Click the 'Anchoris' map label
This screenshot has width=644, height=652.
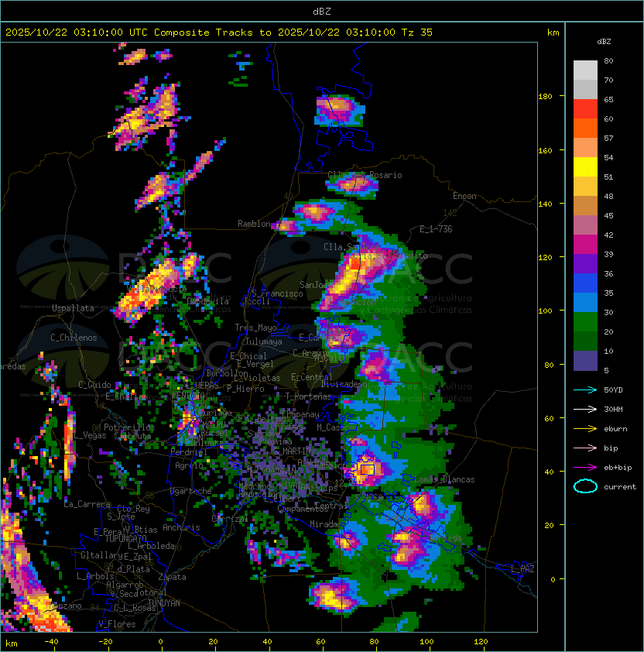click(181, 527)
